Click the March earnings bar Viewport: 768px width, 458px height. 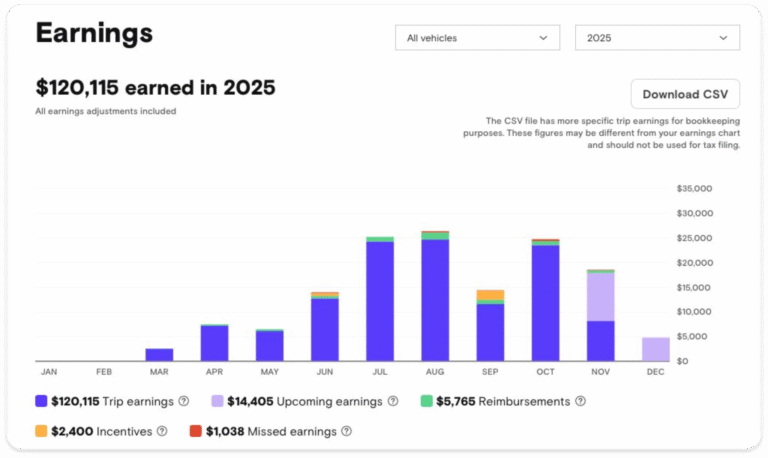159,354
